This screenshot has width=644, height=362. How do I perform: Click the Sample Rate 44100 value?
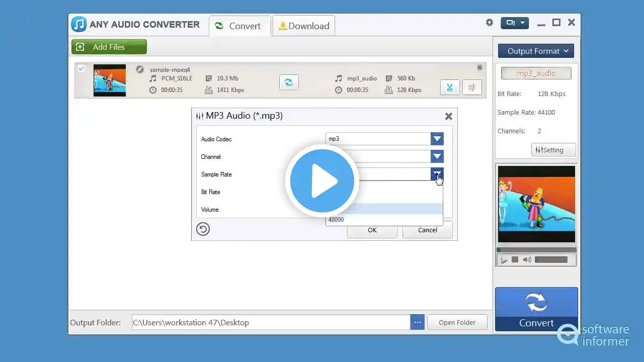(546, 113)
